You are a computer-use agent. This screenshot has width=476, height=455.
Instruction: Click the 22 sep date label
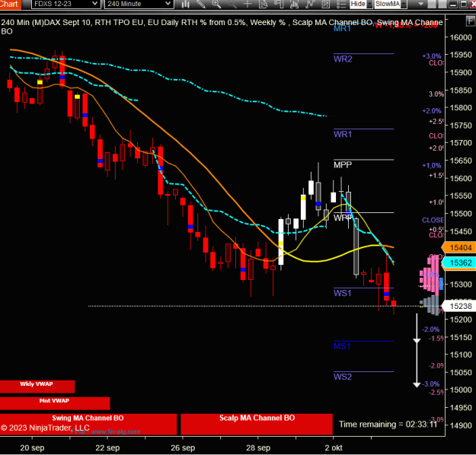point(107,447)
